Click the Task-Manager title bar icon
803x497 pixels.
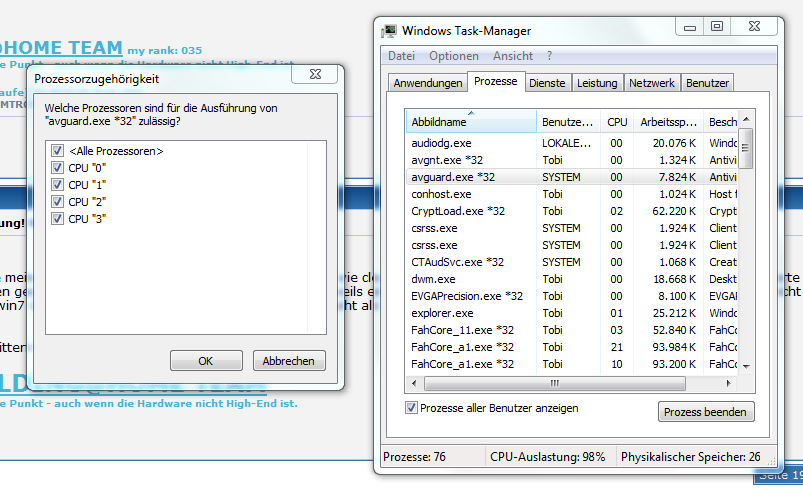pos(389,31)
